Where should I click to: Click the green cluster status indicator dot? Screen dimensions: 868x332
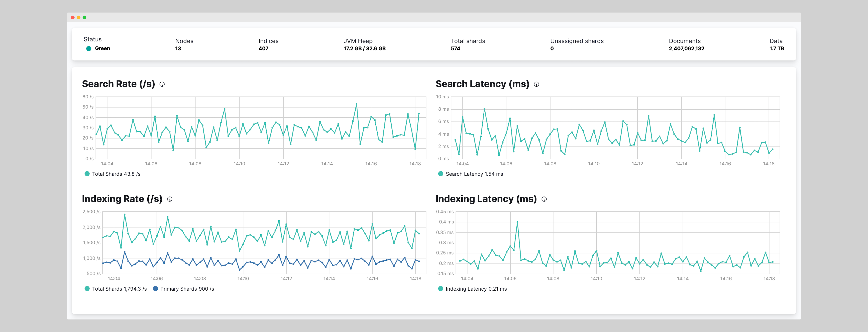click(89, 49)
